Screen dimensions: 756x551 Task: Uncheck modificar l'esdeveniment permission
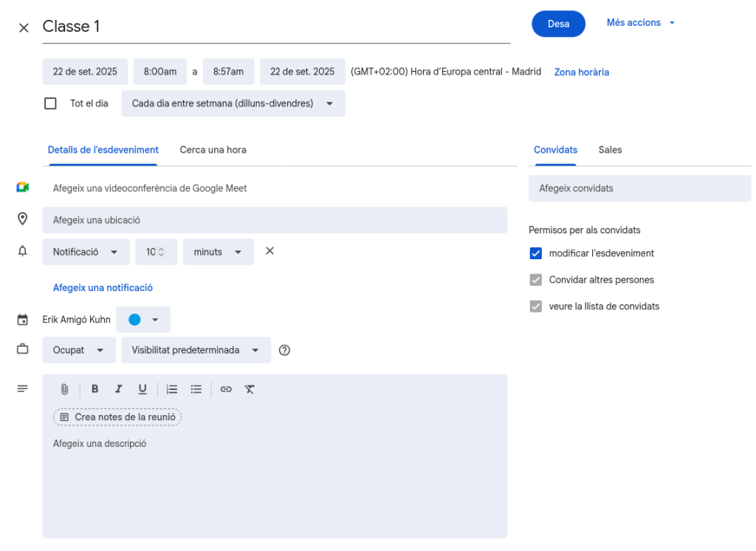(536, 253)
